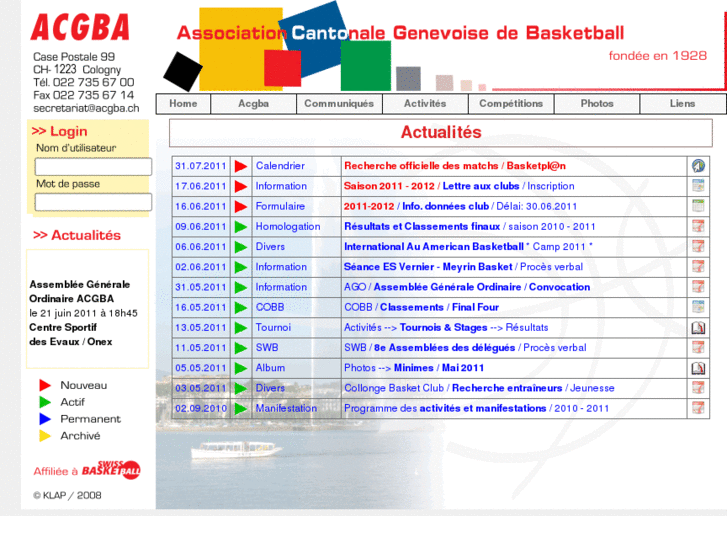The image size is (727, 545).
Task: Open the globe icon for Basketpl@n row
Action: point(698,166)
